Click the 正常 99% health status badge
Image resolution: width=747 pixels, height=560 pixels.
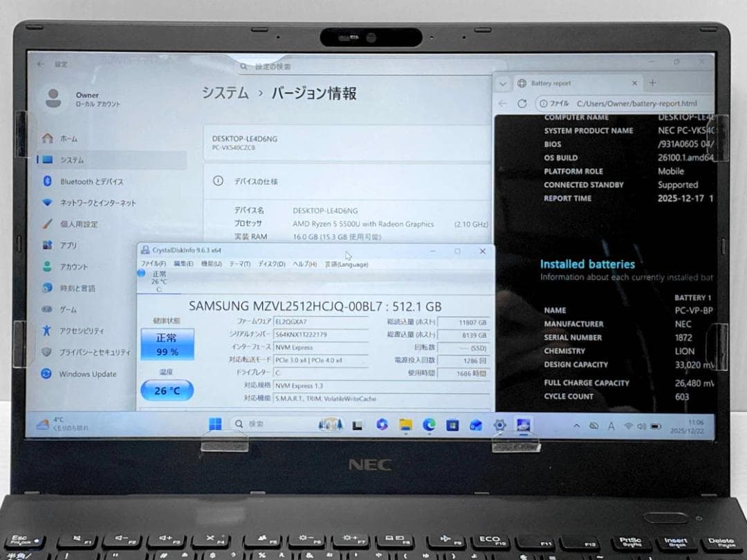click(166, 342)
